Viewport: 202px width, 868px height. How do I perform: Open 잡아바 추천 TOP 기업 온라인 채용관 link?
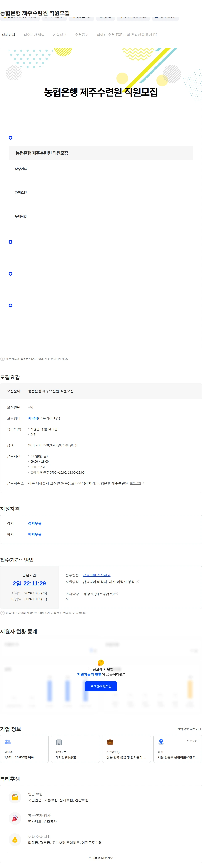(126, 35)
